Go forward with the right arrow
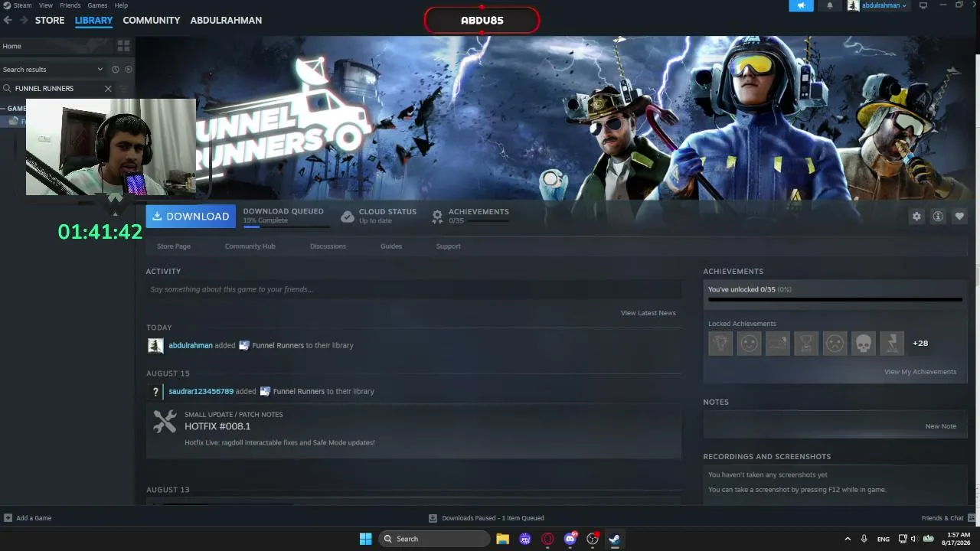This screenshot has width=980, height=551. click(x=24, y=20)
